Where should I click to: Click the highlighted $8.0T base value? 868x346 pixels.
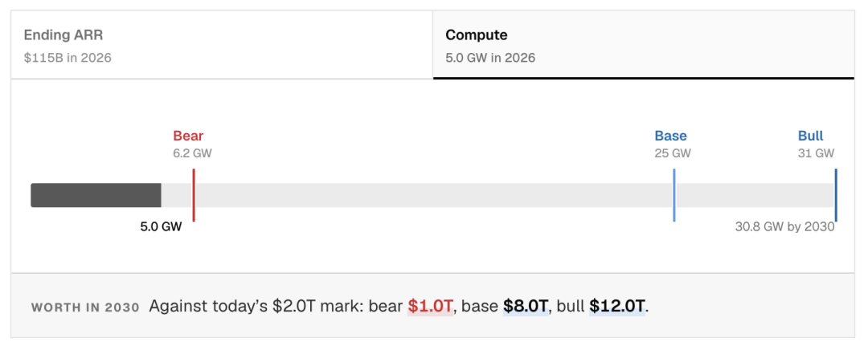click(x=526, y=306)
